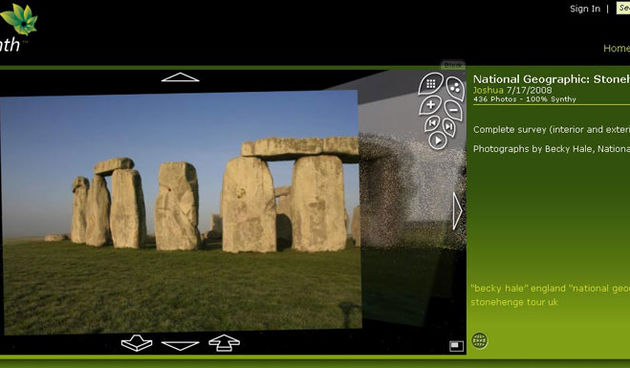
Task: Go to the previous photo
Action: point(432,123)
